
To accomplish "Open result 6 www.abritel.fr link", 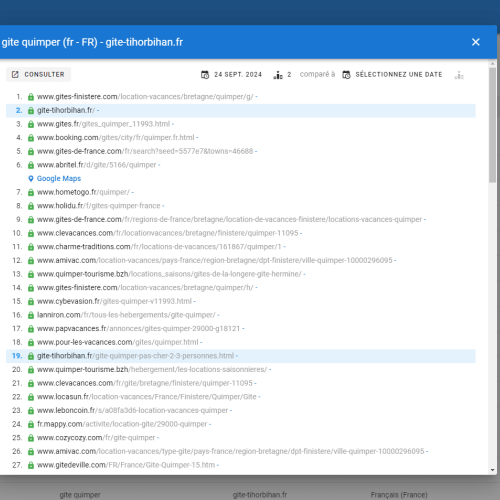I will pyautogui.click(x=96, y=165).
